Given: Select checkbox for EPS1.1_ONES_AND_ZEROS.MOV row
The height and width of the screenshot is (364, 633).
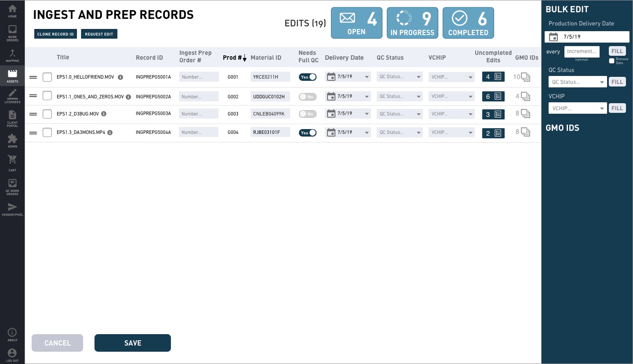Looking at the screenshot, I should coord(47,96).
